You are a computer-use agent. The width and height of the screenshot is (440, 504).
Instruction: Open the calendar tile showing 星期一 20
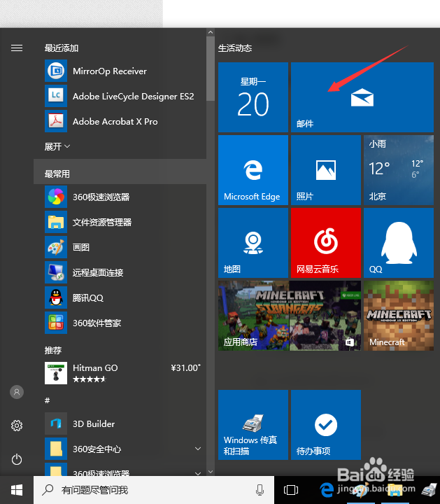[x=253, y=97]
